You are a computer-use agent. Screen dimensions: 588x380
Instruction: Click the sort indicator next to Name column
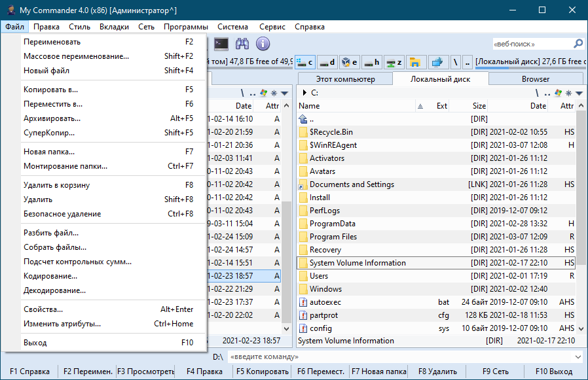[x=420, y=106]
